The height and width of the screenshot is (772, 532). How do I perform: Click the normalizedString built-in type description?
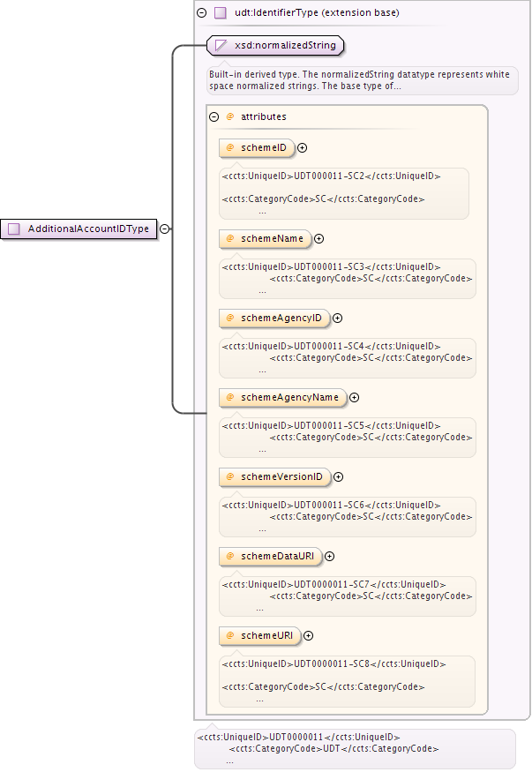pos(359,79)
